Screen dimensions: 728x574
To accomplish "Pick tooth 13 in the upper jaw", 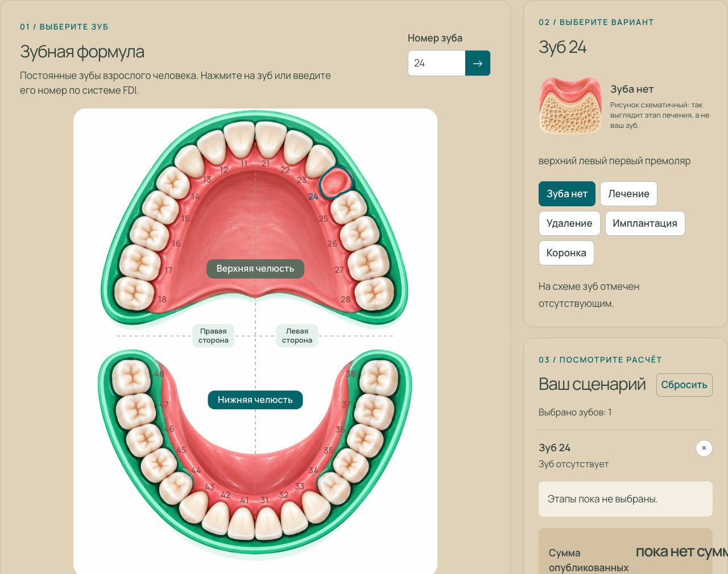I will click(189, 160).
